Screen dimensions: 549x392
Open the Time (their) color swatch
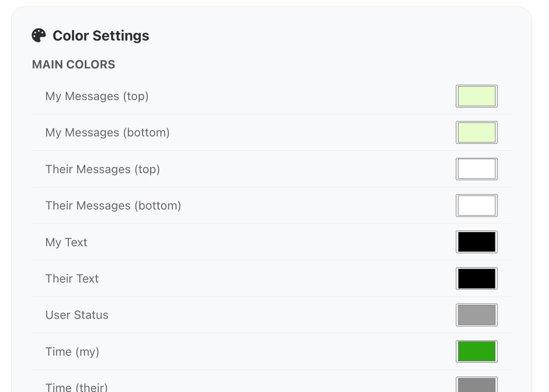(x=476, y=385)
